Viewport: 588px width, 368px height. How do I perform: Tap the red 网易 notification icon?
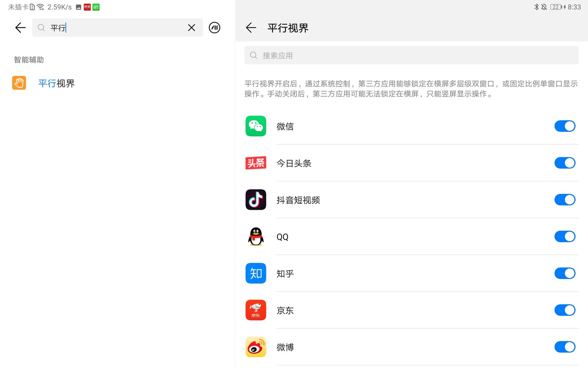[x=87, y=7]
